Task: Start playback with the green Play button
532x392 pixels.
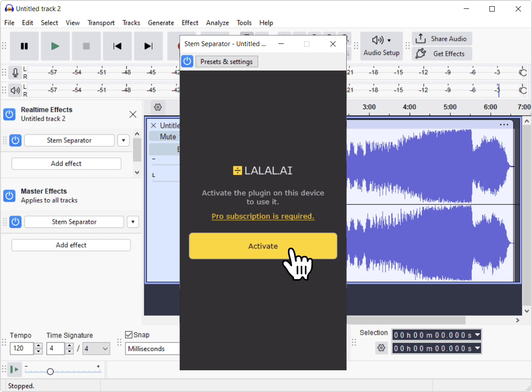Action: coord(55,46)
